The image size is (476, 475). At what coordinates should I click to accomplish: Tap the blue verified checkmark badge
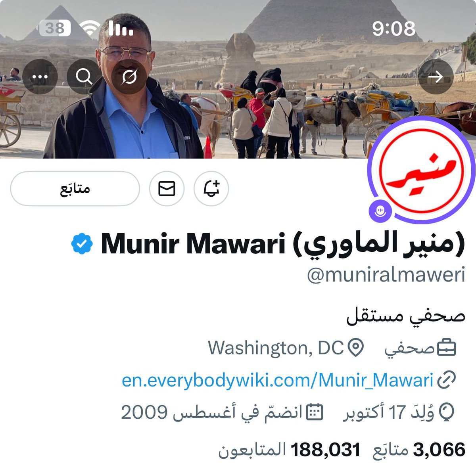coord(82,244)
